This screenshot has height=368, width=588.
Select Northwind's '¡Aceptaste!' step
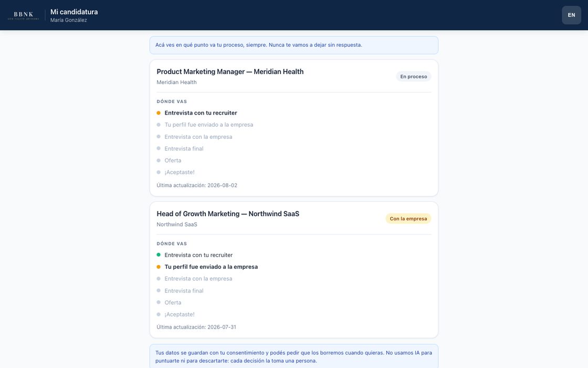pyautogui.click(x=180, y=314)
